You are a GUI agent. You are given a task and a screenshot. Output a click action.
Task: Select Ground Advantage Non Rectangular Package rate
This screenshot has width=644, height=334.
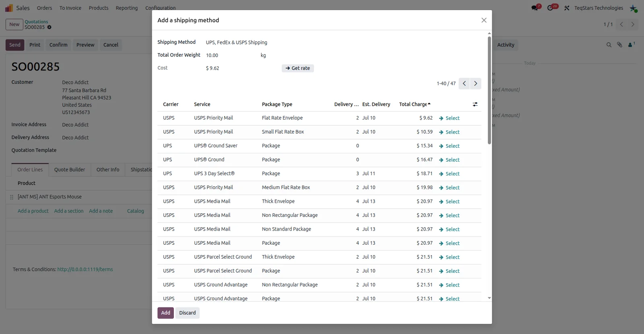click(449, 285)
